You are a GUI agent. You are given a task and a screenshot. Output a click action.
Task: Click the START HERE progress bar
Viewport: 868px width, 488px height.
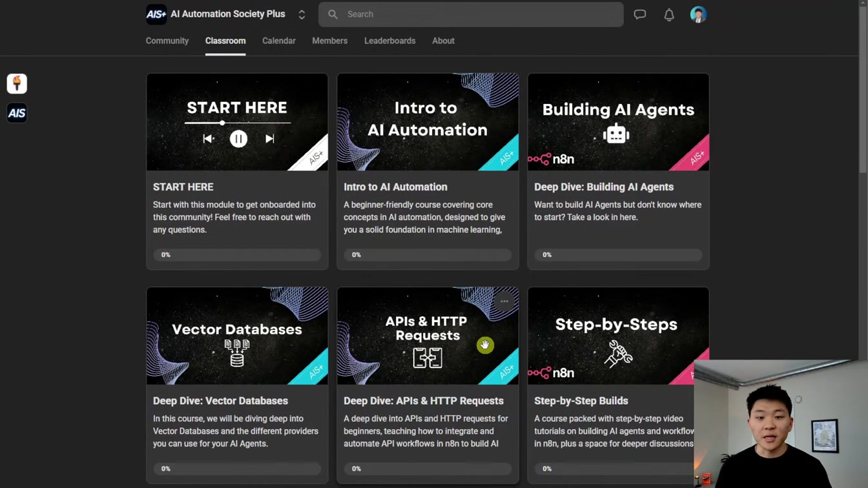coord(237,255)
